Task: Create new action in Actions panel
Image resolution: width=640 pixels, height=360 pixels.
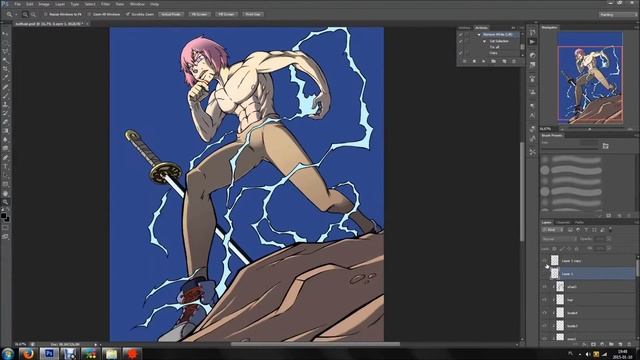Action: click(504, 61)
